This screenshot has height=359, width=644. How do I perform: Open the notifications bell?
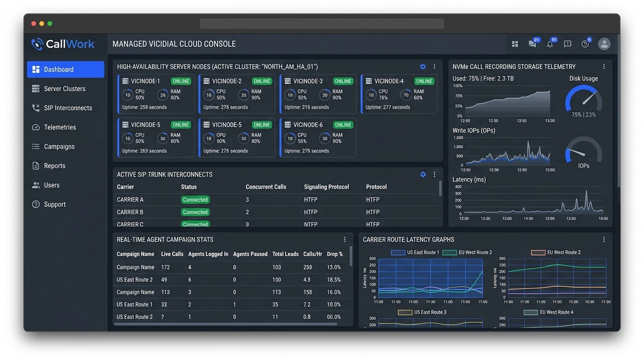coord(550,44)
